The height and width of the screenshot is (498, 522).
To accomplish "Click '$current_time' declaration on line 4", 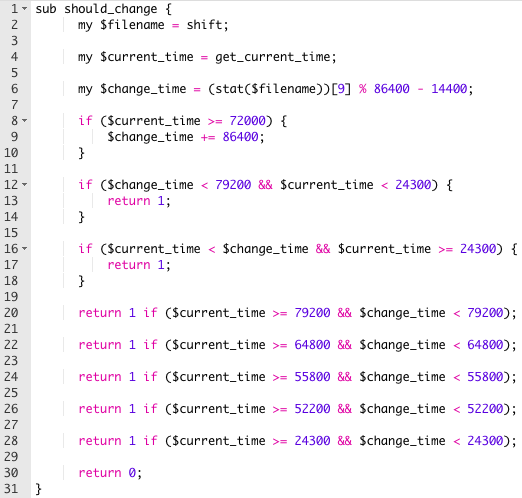I will pyautogui.click(x=147, y=57).
